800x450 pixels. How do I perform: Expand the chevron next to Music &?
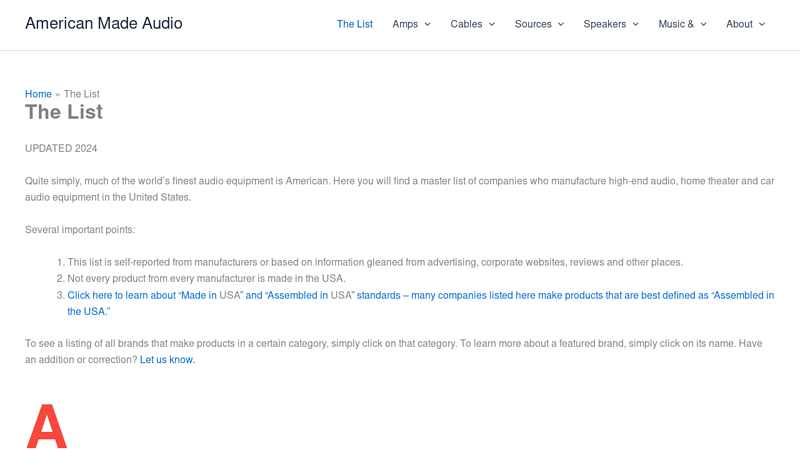pos(703,24)
